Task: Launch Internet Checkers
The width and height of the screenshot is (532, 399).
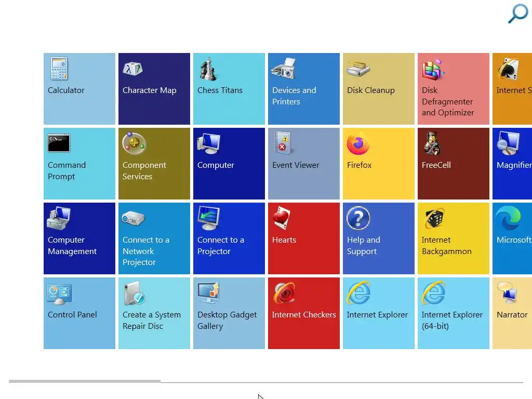Action: tap(303, 313)
